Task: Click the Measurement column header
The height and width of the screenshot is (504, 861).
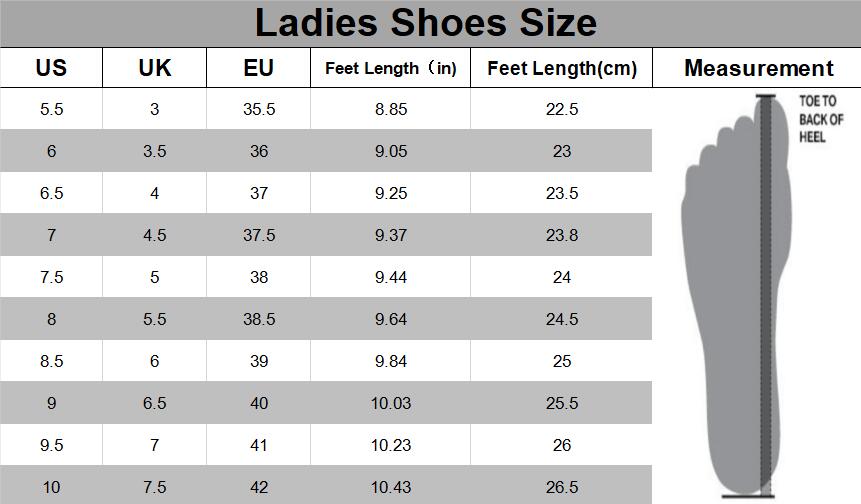Action: [758, 68]
